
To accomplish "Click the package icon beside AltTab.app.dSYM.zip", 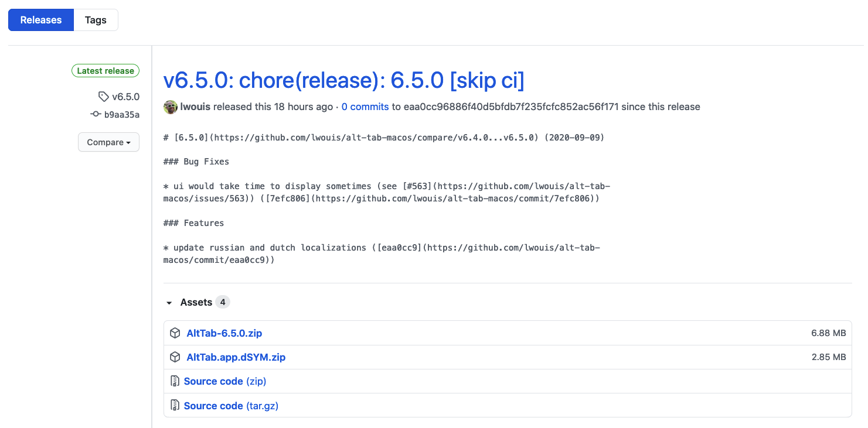I will [x=175, y=357].
